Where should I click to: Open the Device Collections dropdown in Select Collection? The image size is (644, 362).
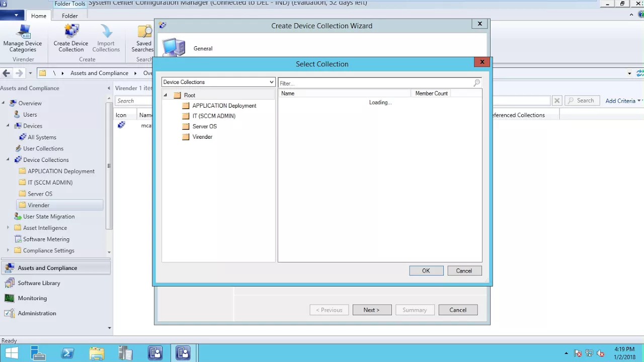pos(218,82)
